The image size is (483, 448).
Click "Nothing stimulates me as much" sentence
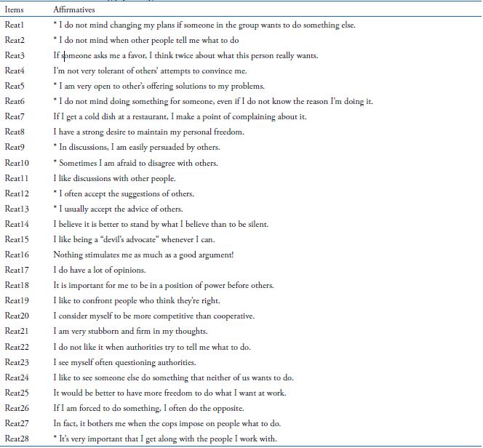tap(153, 255)
